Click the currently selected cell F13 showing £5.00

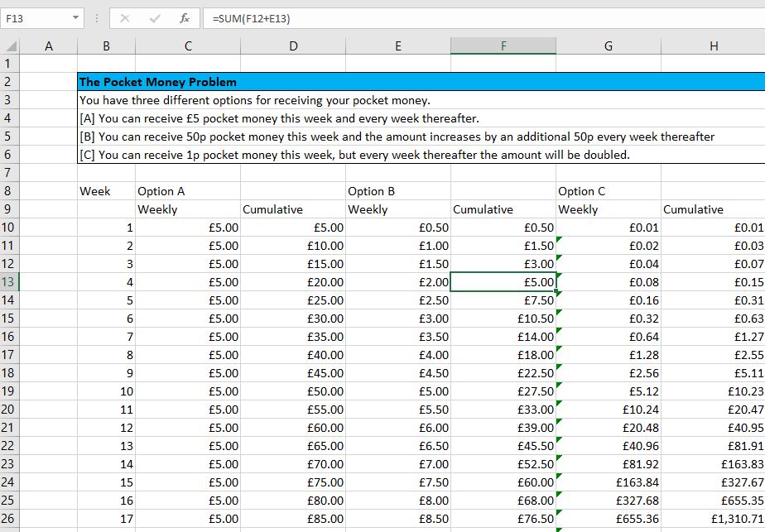(503, 282)
